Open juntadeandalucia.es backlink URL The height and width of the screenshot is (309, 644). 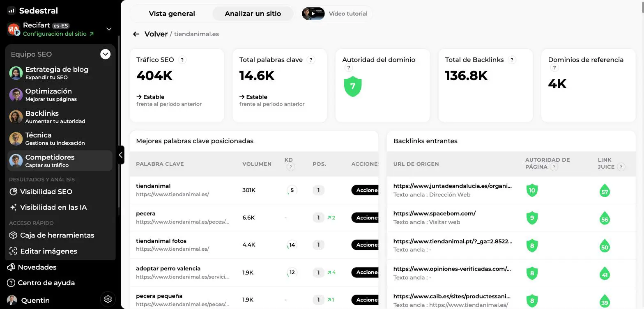coord(453,186)
